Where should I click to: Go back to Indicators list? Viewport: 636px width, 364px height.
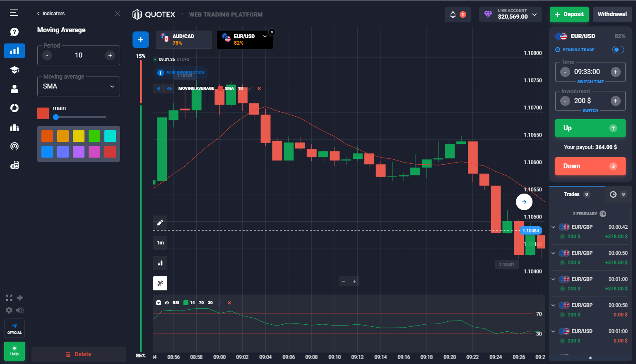pos(51,14)
